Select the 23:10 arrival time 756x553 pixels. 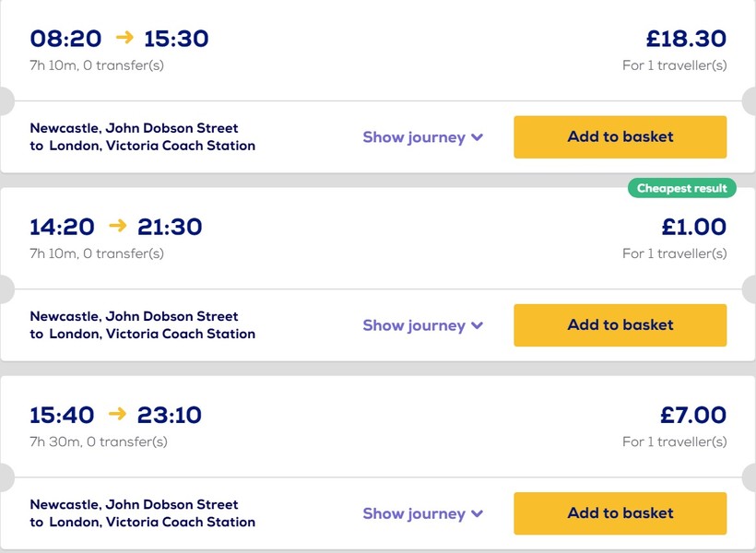(170, 415)
